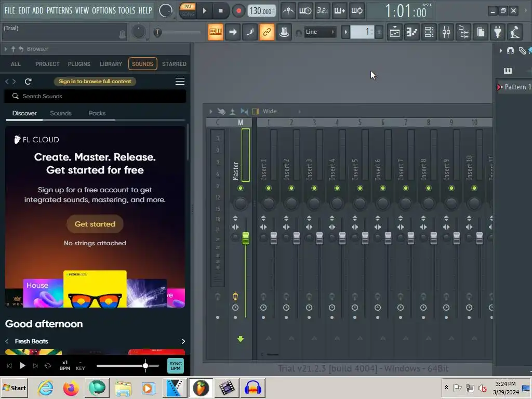This screenshot has width=532, height=399.
Task: Open the TOOLS menu
Action: 127,10
